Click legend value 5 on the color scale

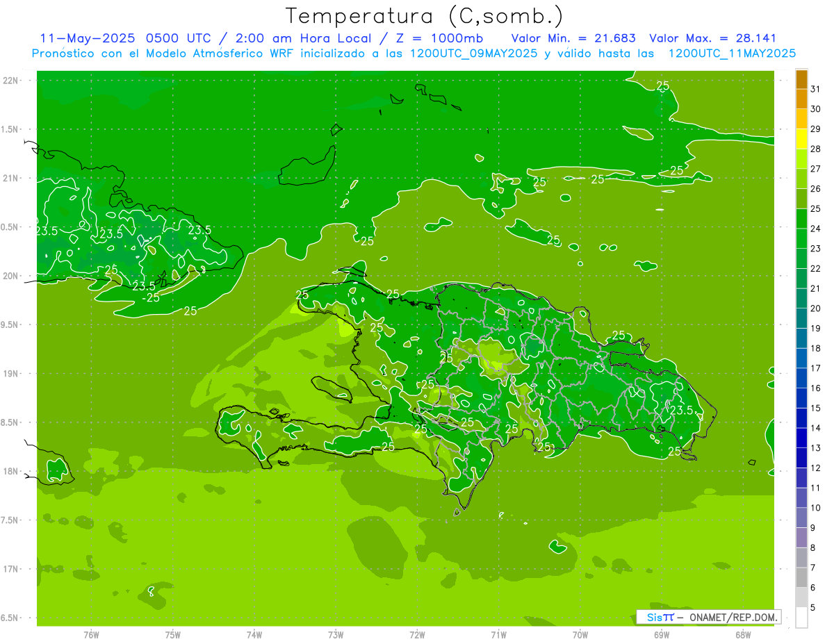[813, 608]
